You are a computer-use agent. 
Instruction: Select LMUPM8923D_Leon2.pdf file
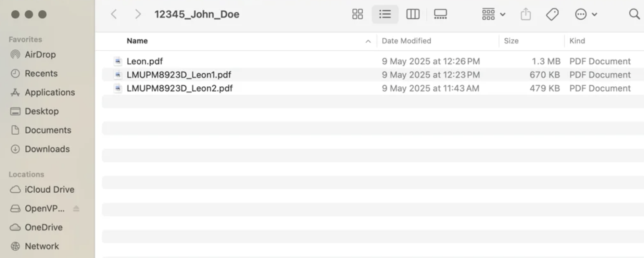pos(179,88)
